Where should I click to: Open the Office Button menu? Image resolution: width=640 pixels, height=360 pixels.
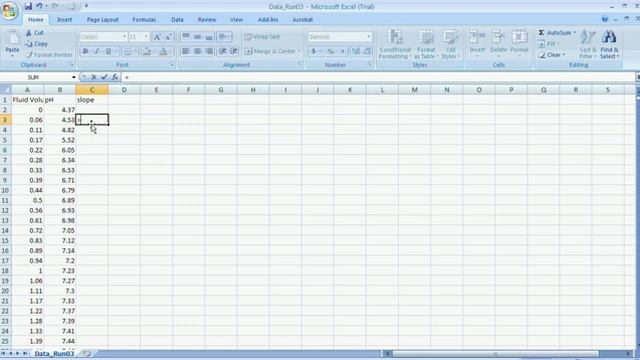click(9, 10)
